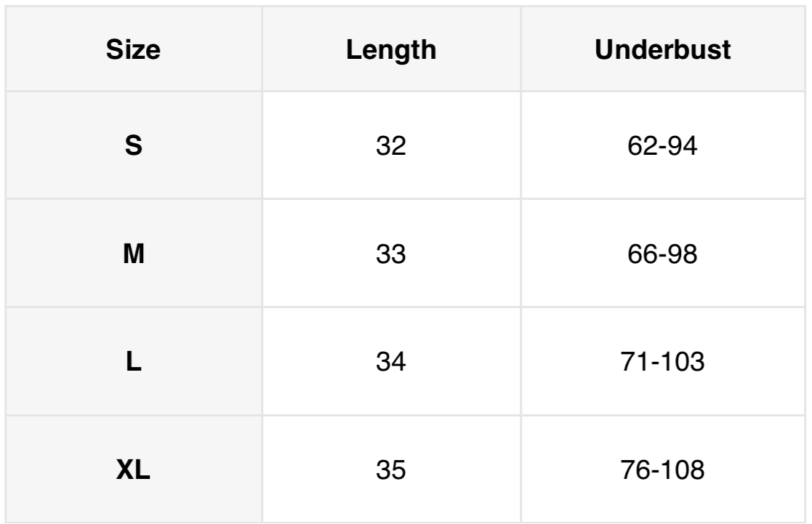Click the Size column header
The image size is (812, 524).
pos(133,52)
